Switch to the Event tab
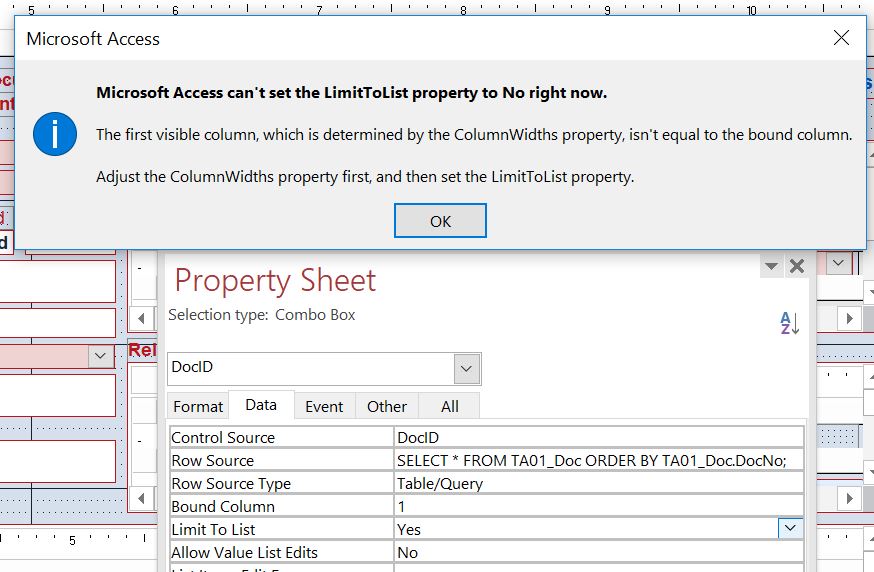Viewport: 874px width, 572px height. 324,406
